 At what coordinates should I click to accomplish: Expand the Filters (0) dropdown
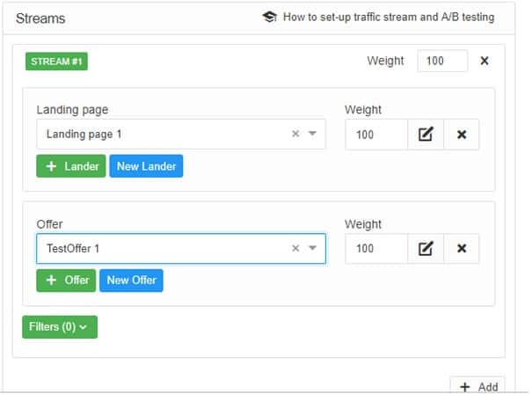59,327
